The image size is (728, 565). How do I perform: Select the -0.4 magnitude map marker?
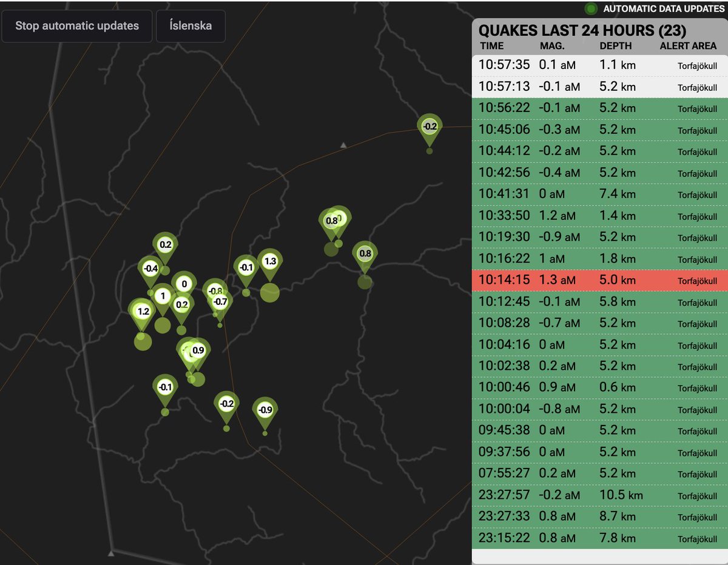click(150, 272)
